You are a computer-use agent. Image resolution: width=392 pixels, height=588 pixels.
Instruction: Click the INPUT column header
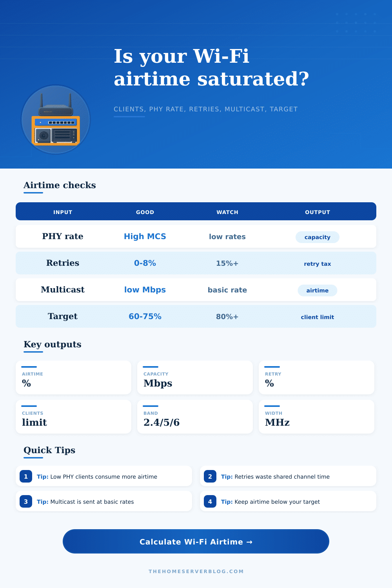[63, 212]
